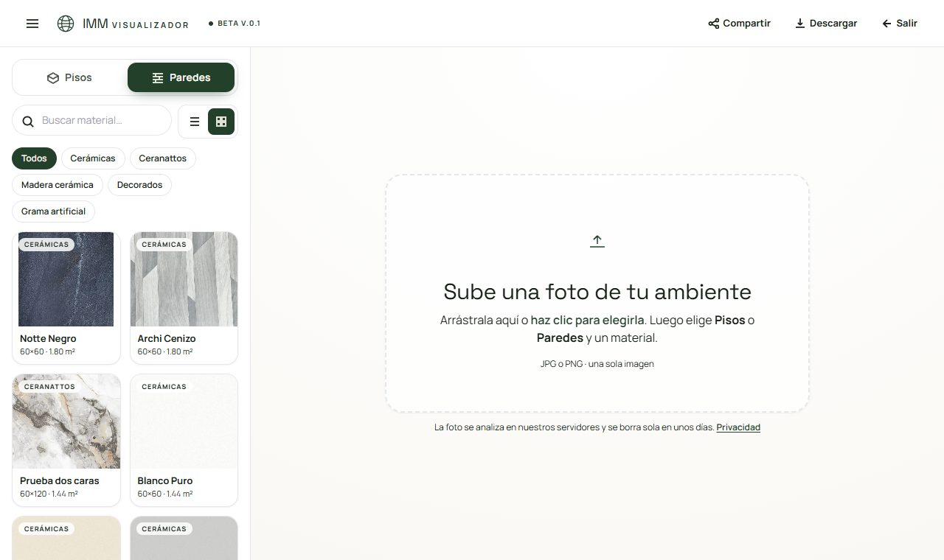Image resolution: width=944 pixels, height=560 pixels.
Task: Click the CERÁMICAS badge on Notte Negro
Action: click(x=46, y=245)
